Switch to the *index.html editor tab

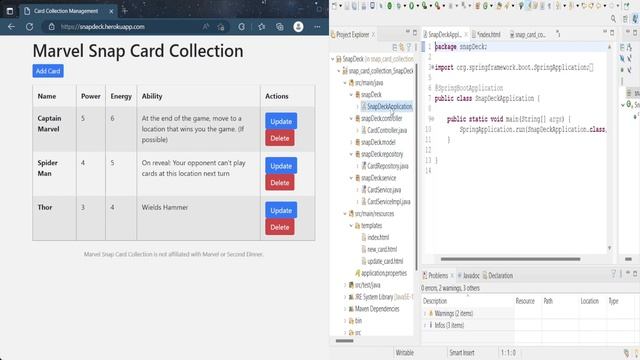[486, 35]
